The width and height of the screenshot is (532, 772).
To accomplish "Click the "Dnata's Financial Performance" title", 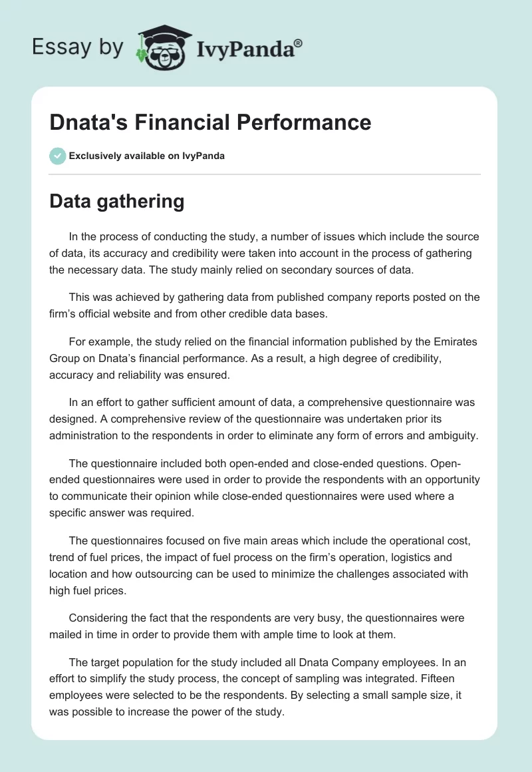I will click(210, 122).
